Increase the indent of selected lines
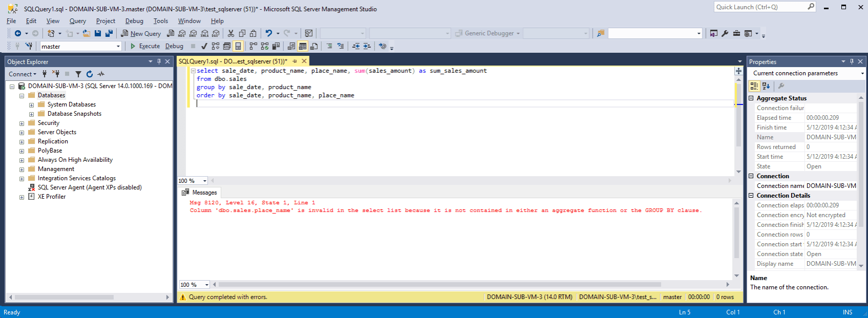The width and height of the screenshot is (868, 318). coord(367,46)
